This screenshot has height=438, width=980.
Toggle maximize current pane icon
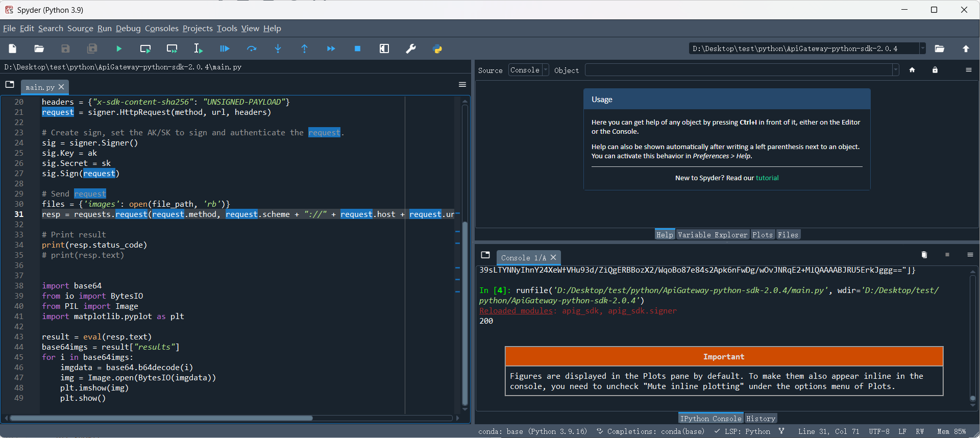[x=384, y=49]
